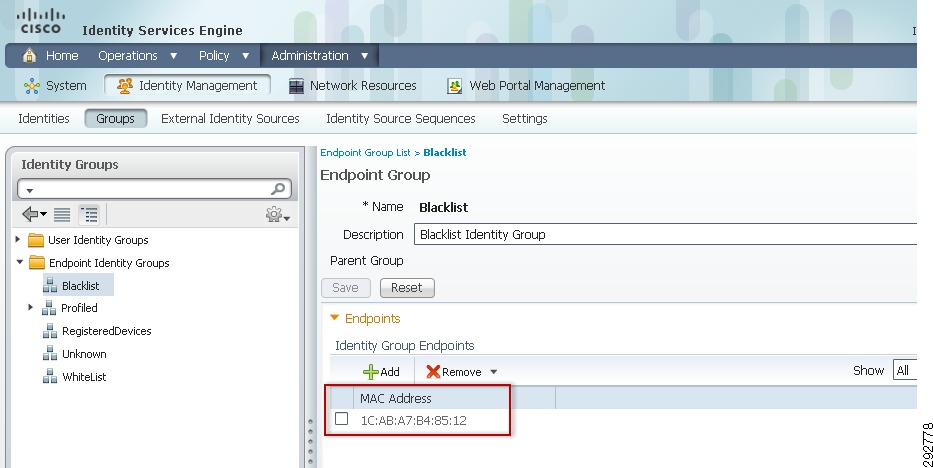Switch to External Identity Sources tab
The image size is (933, 468).
[230, 118]
